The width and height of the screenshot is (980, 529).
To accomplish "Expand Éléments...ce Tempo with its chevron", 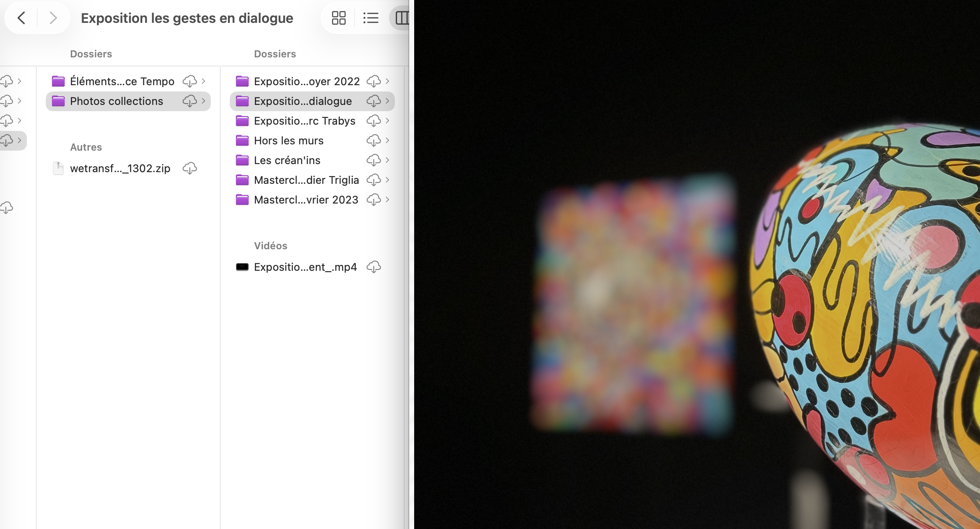I will [x=204, y=81].
